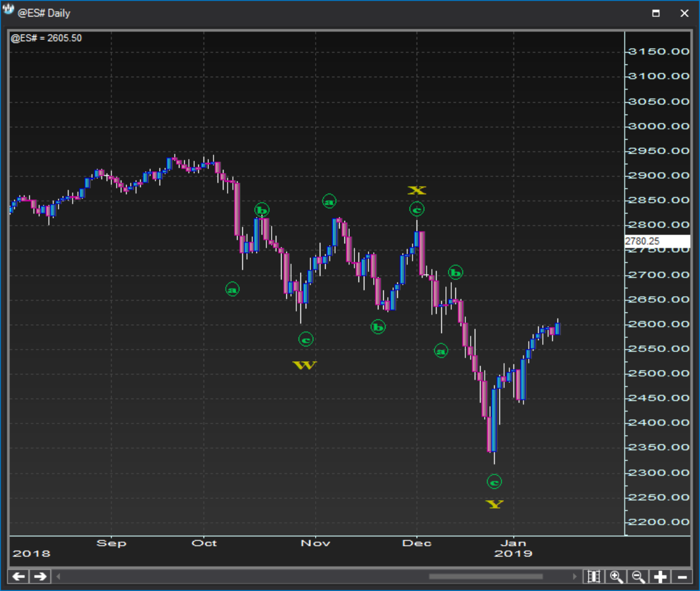Screen dimensions: 700x591
Task: Click the small left scroll arrow of the horizontal scrollbar
Action: click(58, 576)
